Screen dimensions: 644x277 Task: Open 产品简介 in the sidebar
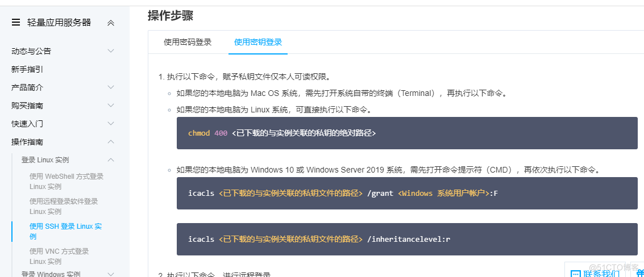[27, 87]
